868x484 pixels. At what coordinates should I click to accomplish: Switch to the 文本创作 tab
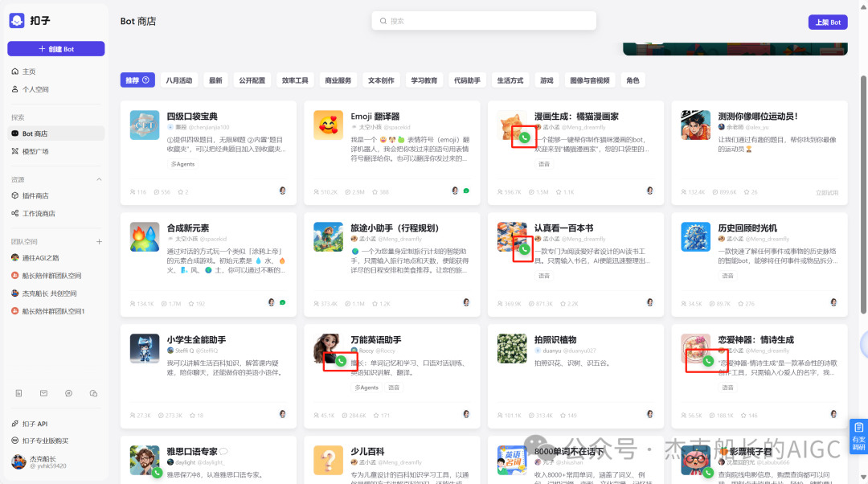pos(381,80)
